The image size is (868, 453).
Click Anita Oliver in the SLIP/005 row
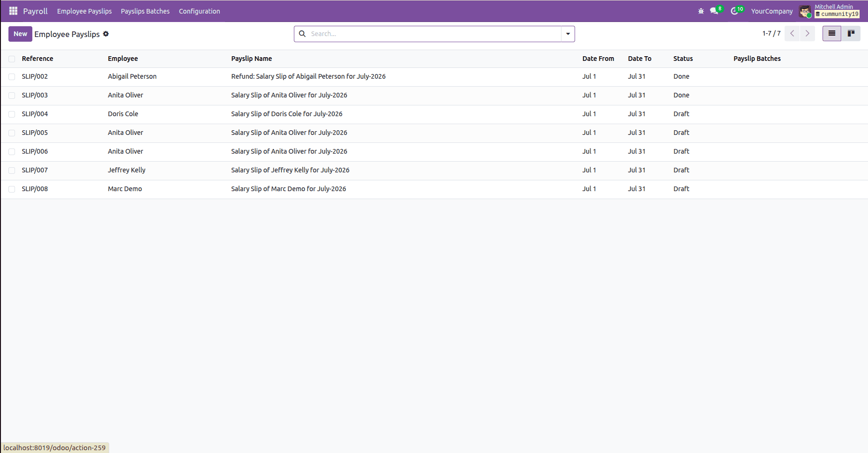[126, 133]
